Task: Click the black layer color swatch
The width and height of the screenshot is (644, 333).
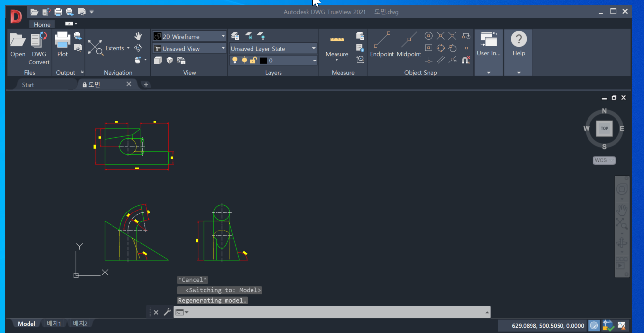Action: (x=263, y=61)
